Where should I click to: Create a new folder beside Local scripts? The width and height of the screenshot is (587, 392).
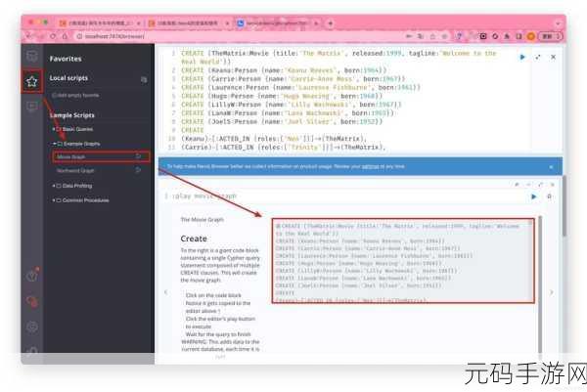point(144,80)
